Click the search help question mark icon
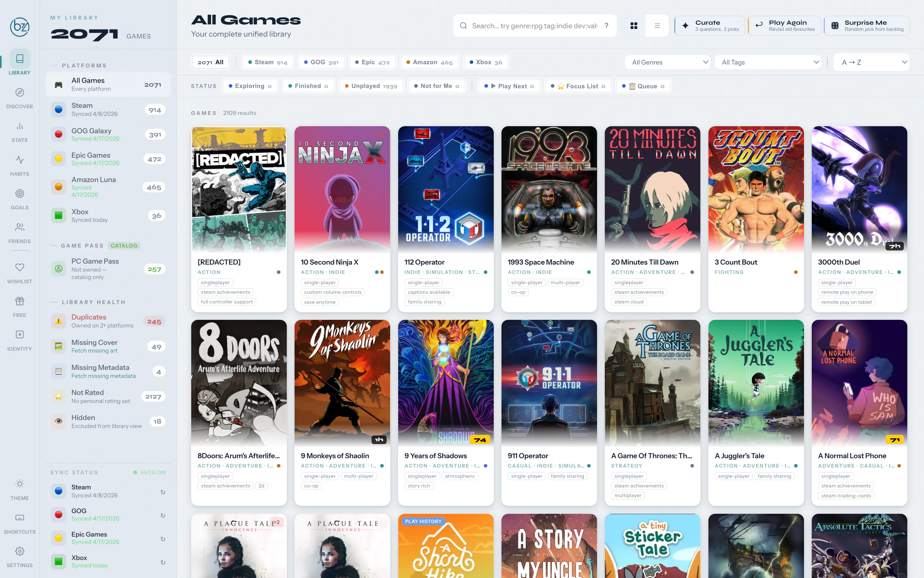924x578 pixels. coord(606,26)
